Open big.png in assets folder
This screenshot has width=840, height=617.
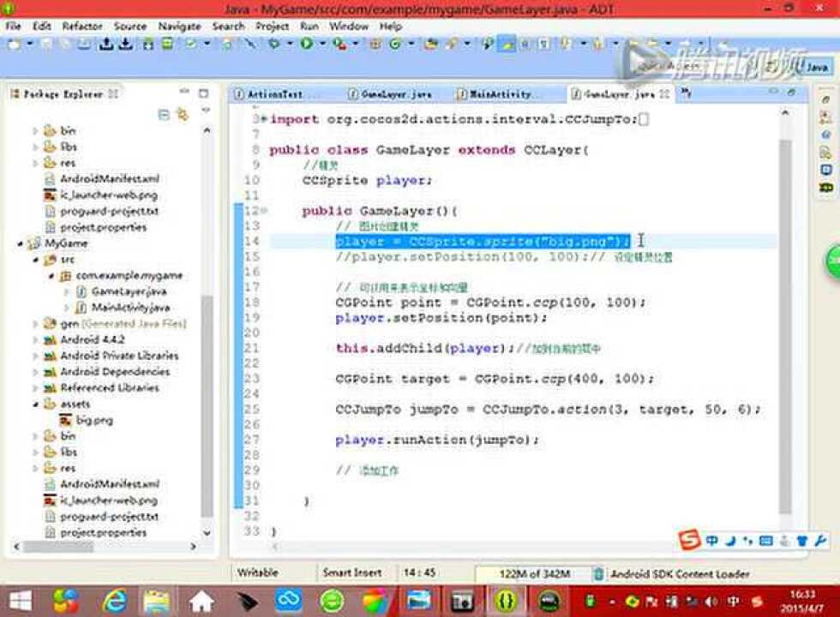click(93, 420)
